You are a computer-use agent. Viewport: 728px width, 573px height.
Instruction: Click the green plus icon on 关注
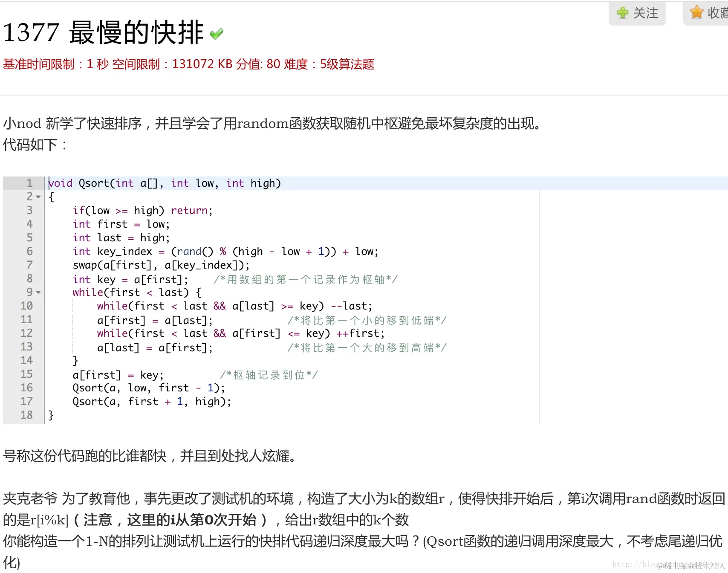click(x=622, y=13)
